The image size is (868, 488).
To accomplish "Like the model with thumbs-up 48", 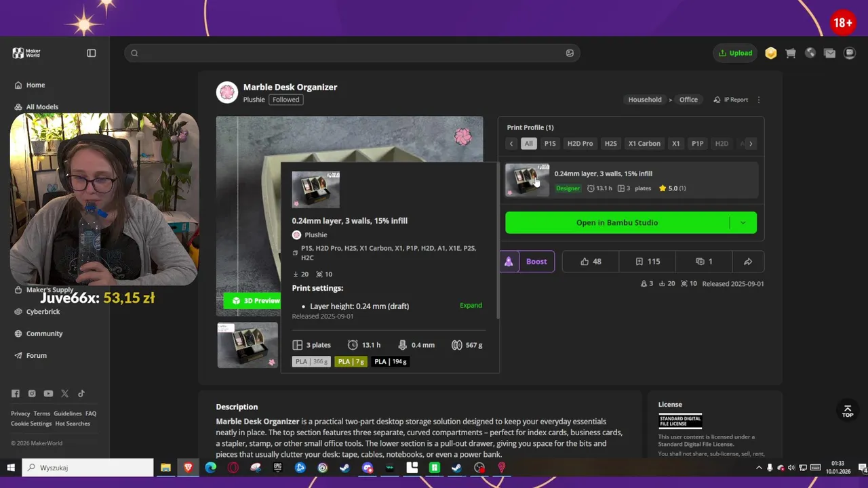I will (x=591, y=262).
